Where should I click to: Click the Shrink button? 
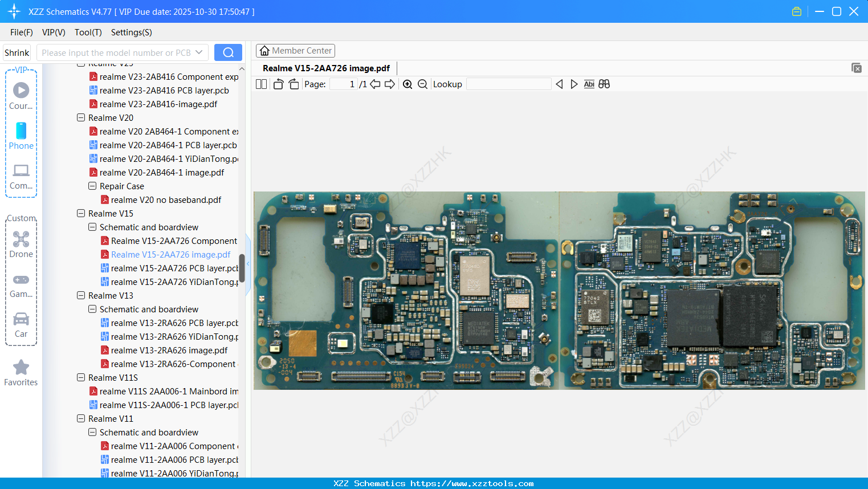17,52
